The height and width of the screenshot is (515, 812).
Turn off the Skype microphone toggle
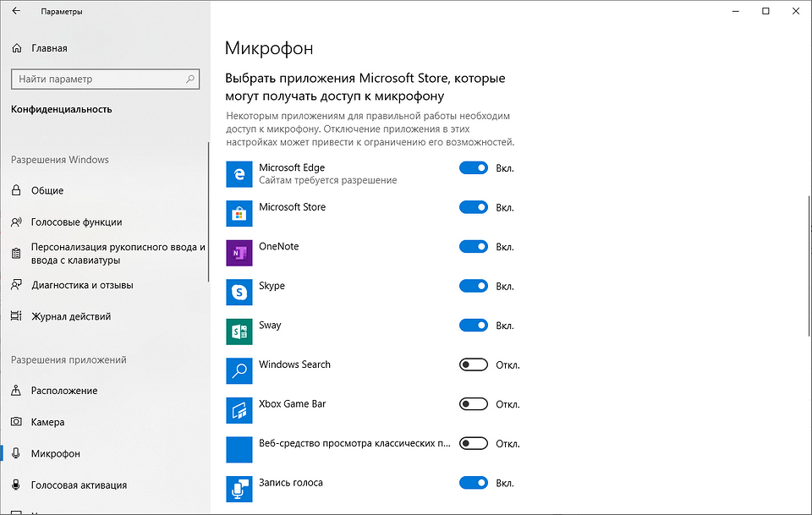point(474,286)
